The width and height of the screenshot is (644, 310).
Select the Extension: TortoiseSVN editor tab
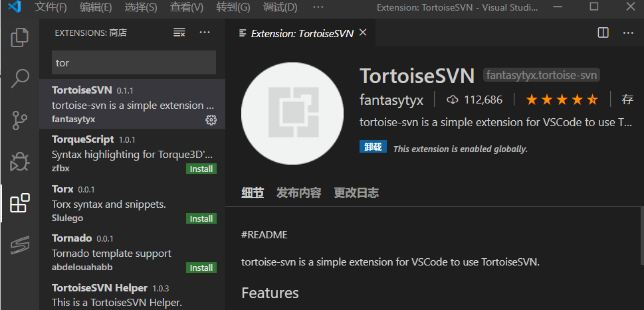(302, 33)
